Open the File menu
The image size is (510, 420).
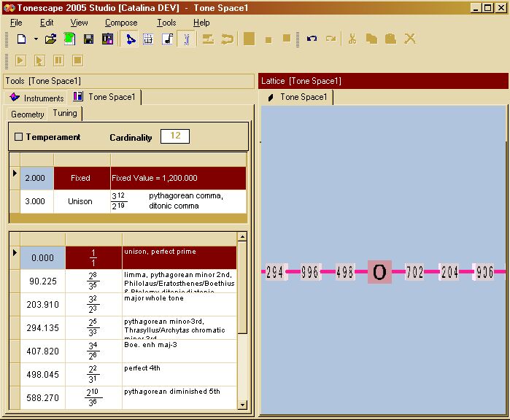click(16, 23)
